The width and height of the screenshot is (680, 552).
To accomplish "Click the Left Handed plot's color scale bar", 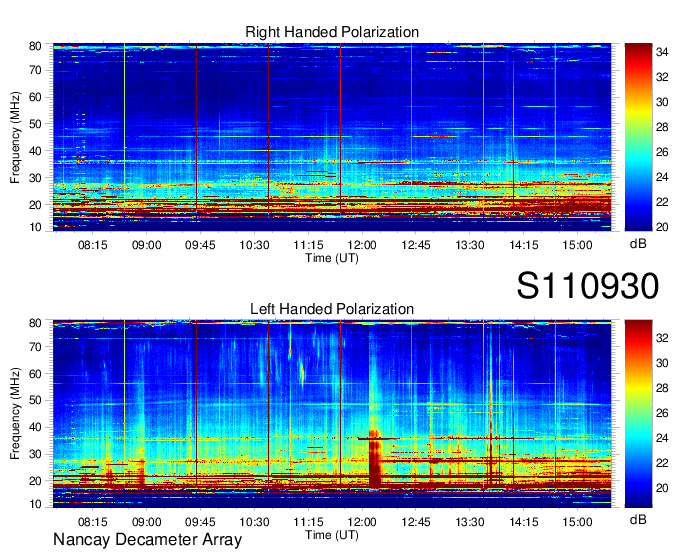I will point(638,414).
